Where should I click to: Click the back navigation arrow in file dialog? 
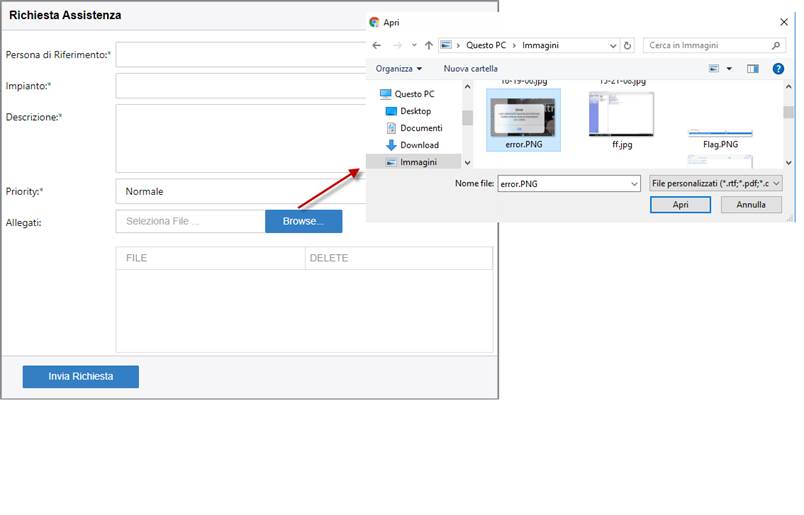(377, 45)
